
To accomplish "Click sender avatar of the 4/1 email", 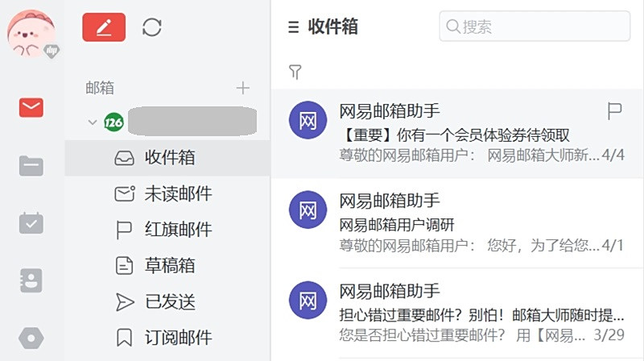I will click(x=308, y=210).
